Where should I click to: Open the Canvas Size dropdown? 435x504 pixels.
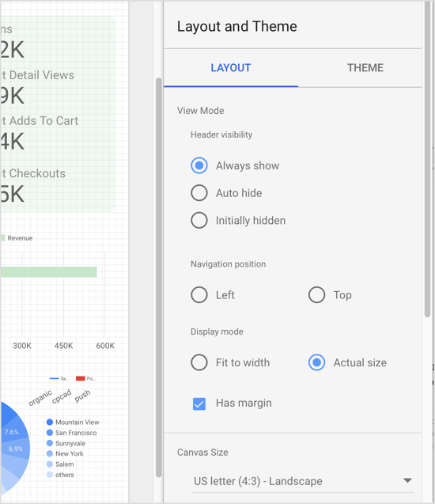[303, 481]
